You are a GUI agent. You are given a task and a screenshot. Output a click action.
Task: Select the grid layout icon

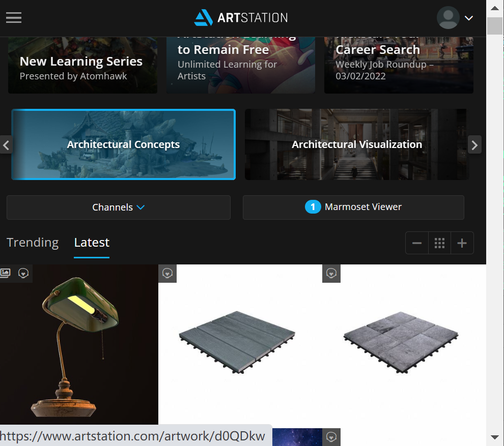439,243
